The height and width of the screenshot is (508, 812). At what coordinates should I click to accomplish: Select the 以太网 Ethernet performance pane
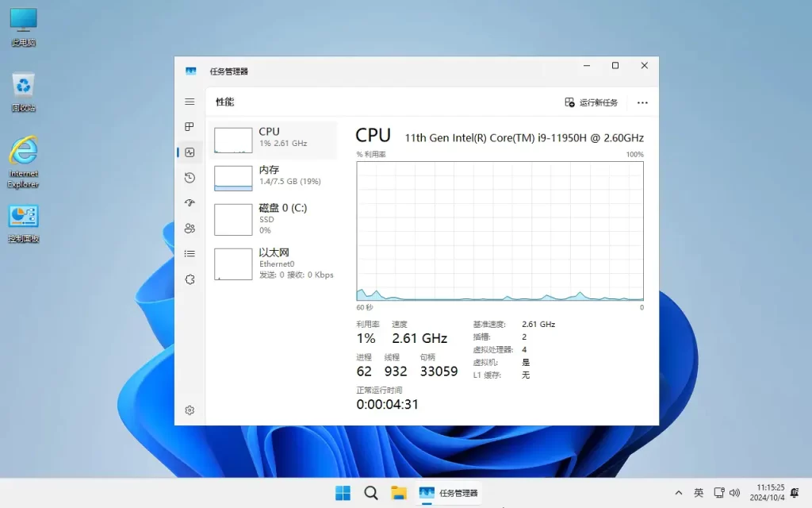[274, 262]
